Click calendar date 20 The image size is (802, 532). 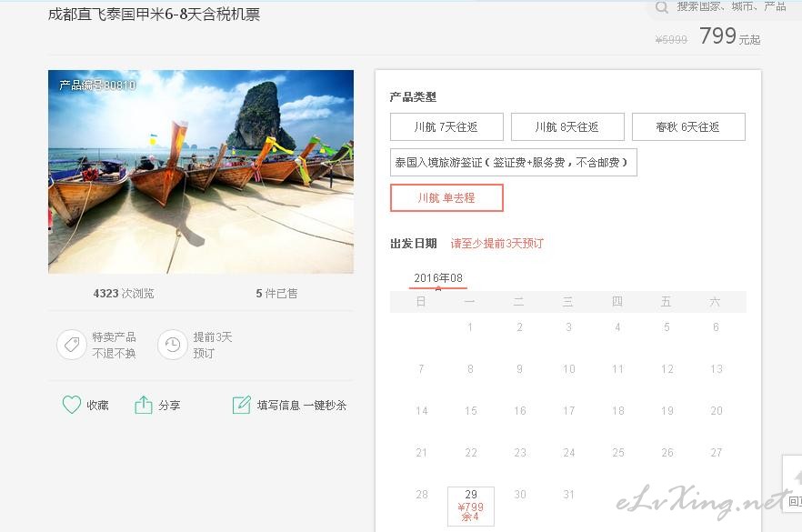pyautogui.click(x=717, y=411)
